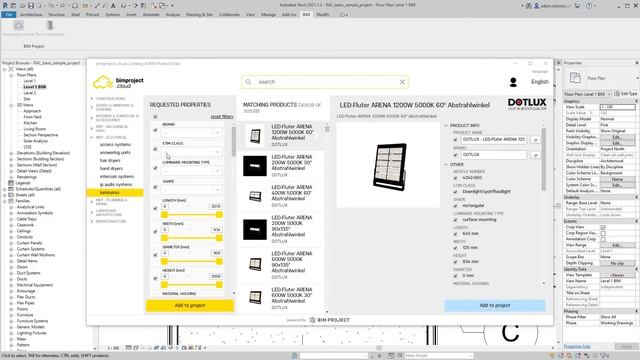
Task: Click the Text tool icon in quick access toolbar
Action: pyautogui.click(x=113, y=6)
